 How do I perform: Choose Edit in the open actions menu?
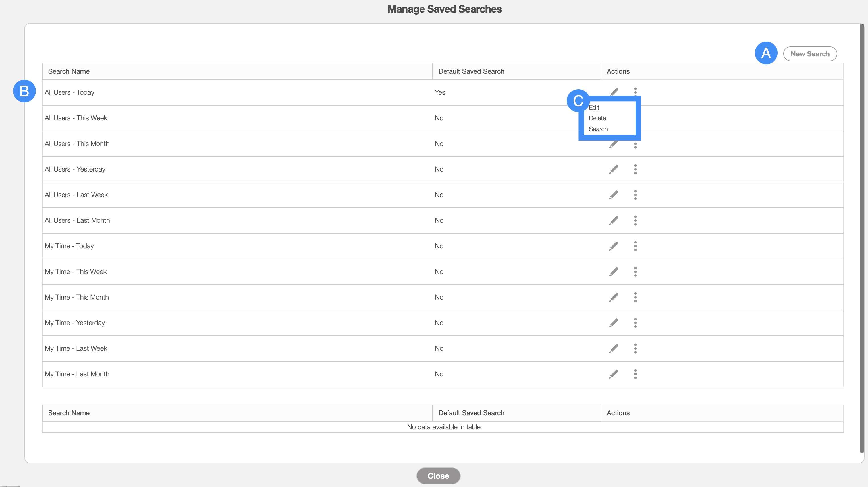(594, 108)
